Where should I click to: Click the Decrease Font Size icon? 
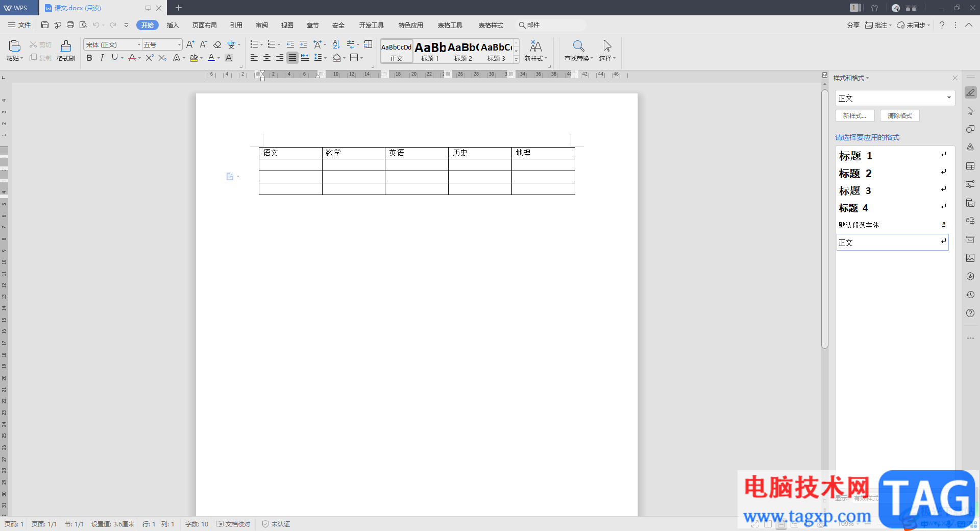point(203,44)
